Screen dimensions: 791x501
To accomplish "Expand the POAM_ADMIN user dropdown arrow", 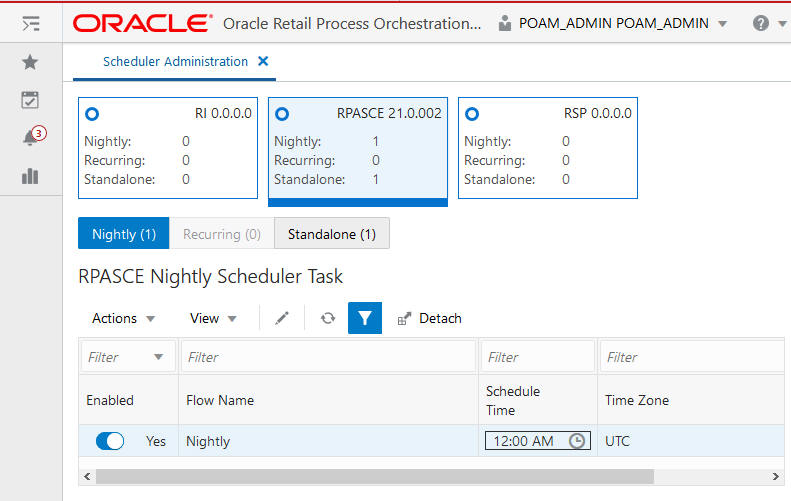I will [722, 24].
